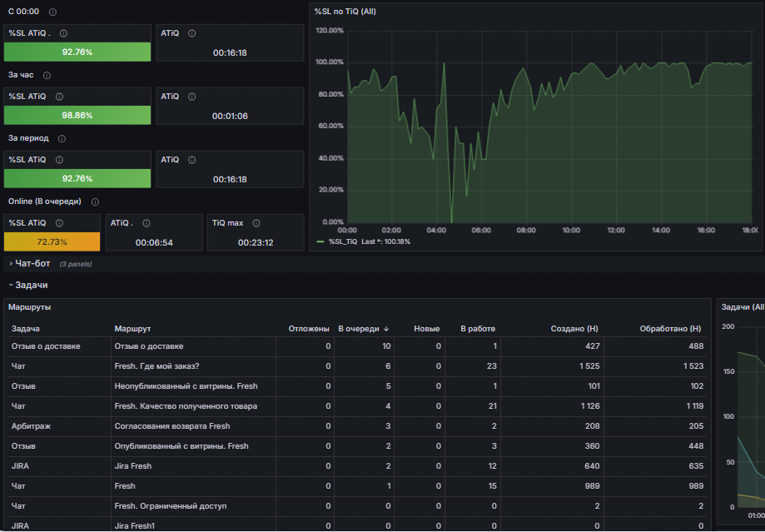Sort table by 'Создано (Н)' column header
This screenshot has width=765, height=532.
point(574,329)
